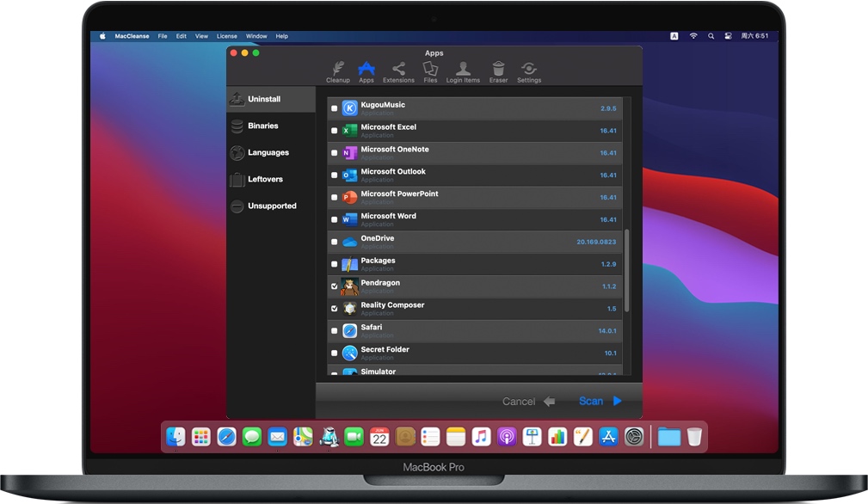Open Safari from the Dock
Screen dimensions: 868x504
[x=226, y=437]
